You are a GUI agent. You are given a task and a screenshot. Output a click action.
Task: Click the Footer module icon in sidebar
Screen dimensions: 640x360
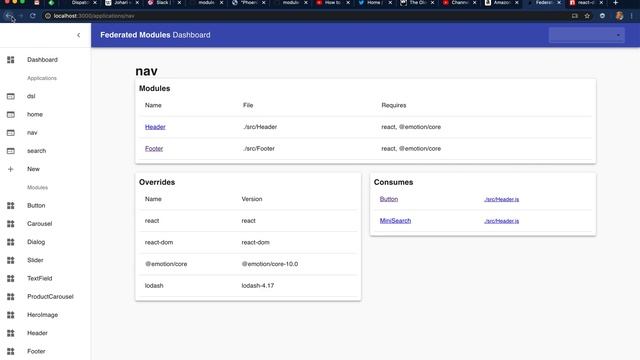click(x=11, y=351)
